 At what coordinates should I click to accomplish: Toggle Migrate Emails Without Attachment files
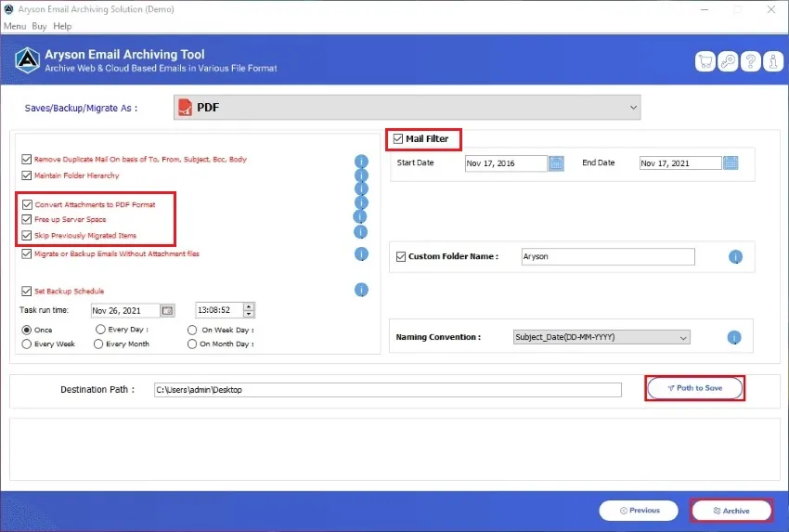coord(27,253)
